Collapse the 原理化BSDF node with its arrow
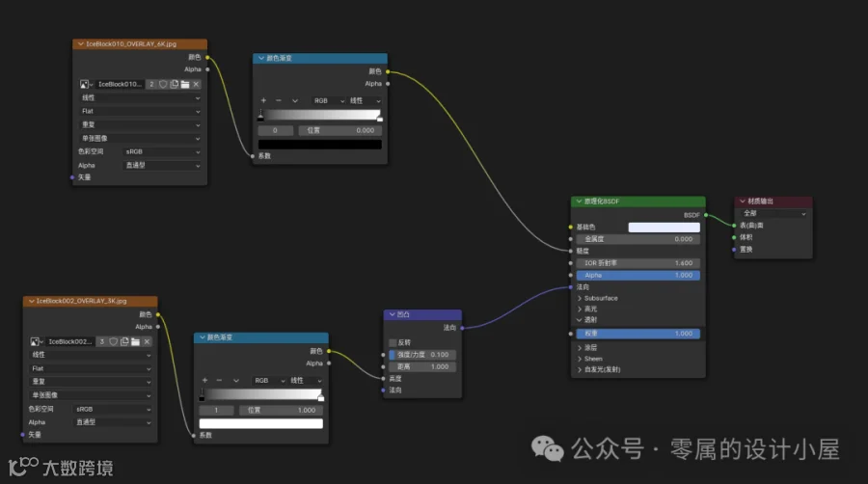868x484 pixels. click(x=579, y=202)
